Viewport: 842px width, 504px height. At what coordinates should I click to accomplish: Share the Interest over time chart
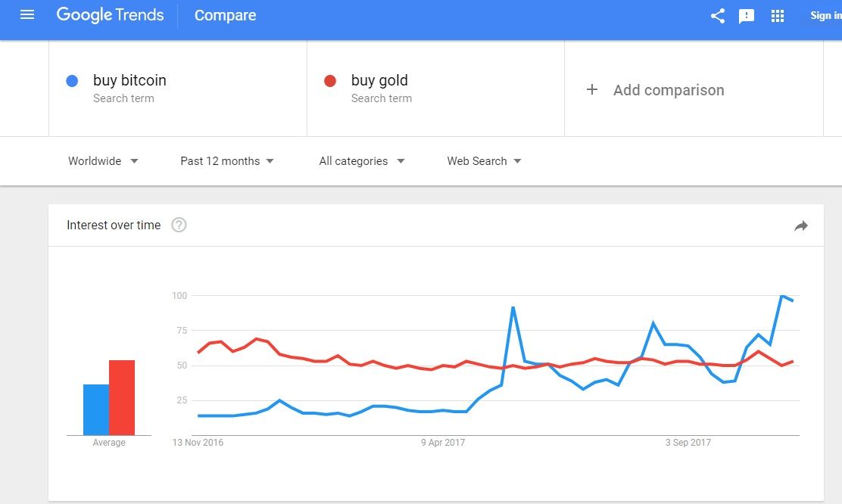click(x=801, y=226)
